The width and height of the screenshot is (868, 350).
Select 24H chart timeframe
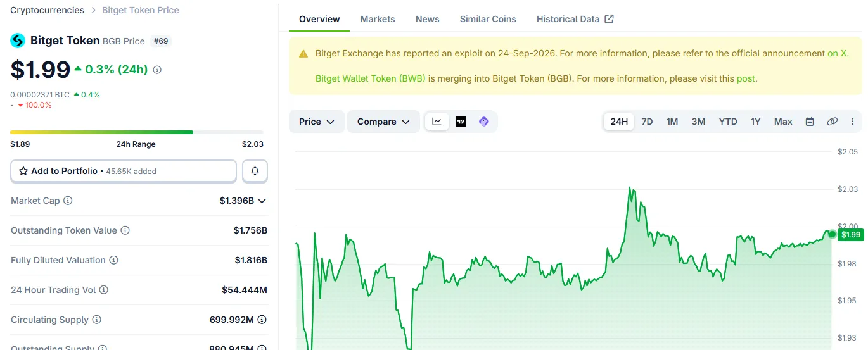pyautogui.click(x=619, y=122)
